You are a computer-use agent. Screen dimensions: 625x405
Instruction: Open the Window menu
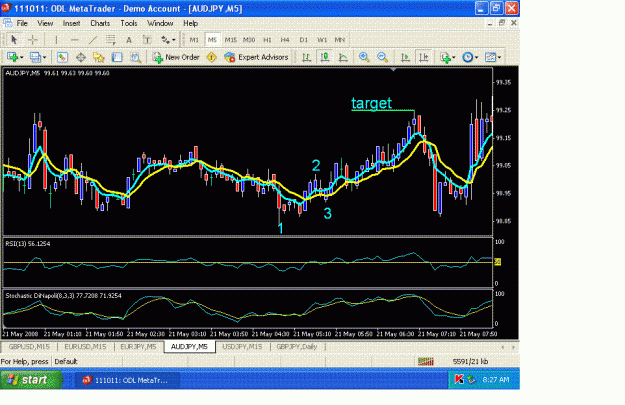(160, 24)
